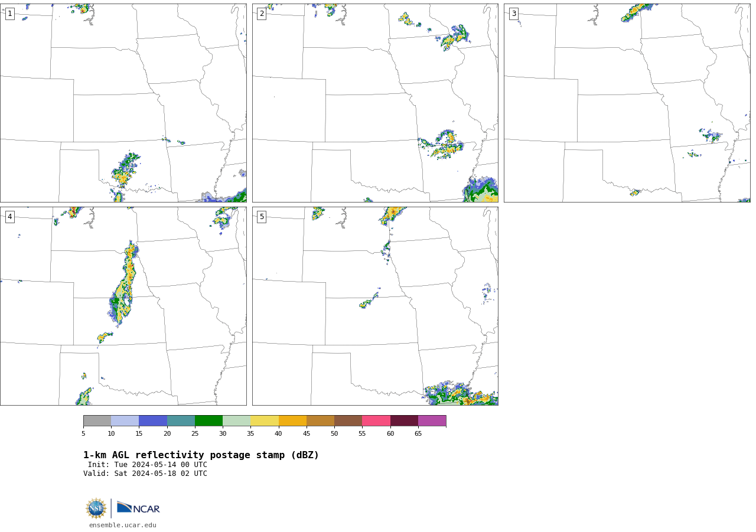This screenshot has height=532, width=756.
Task: Click the number 3 panel label
Action: pos(514,14)
